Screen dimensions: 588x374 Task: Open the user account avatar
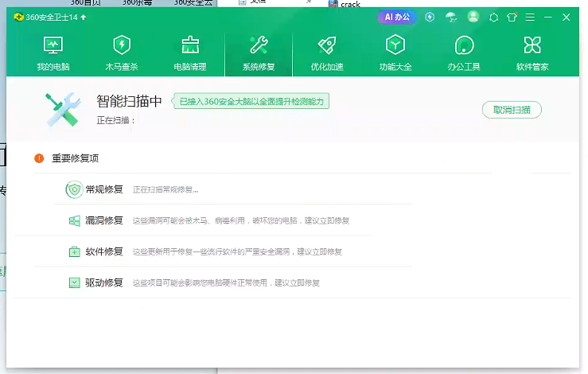pos(473,17)
